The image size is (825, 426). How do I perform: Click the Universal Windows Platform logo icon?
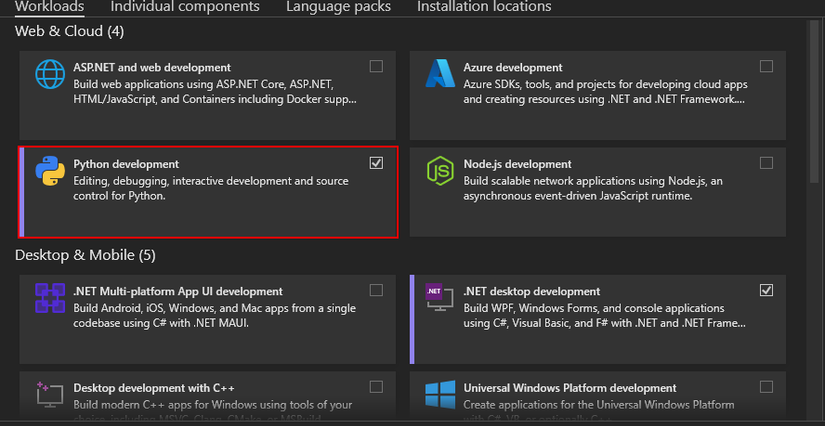pyautogui.click(x=440, y=395)
